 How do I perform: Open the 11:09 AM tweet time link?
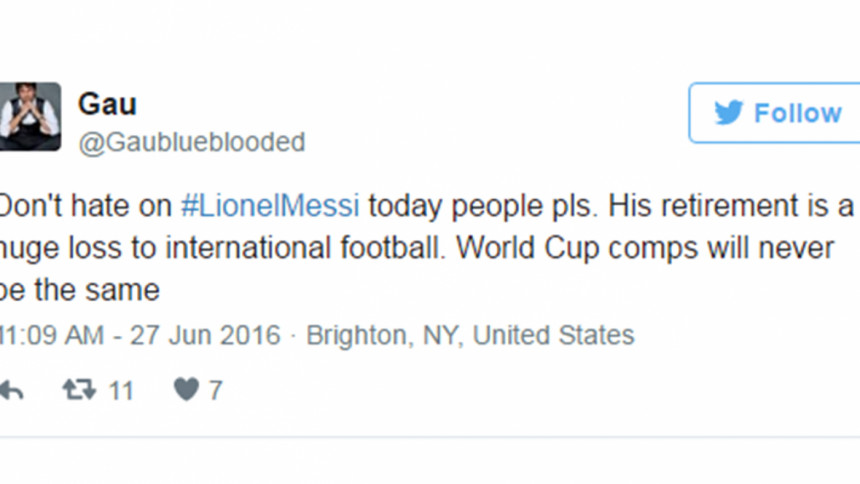(52, 335)
